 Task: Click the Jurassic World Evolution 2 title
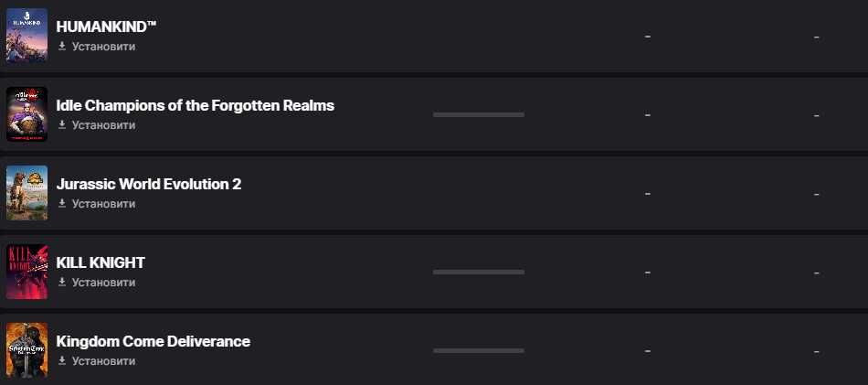click(149, 184)
